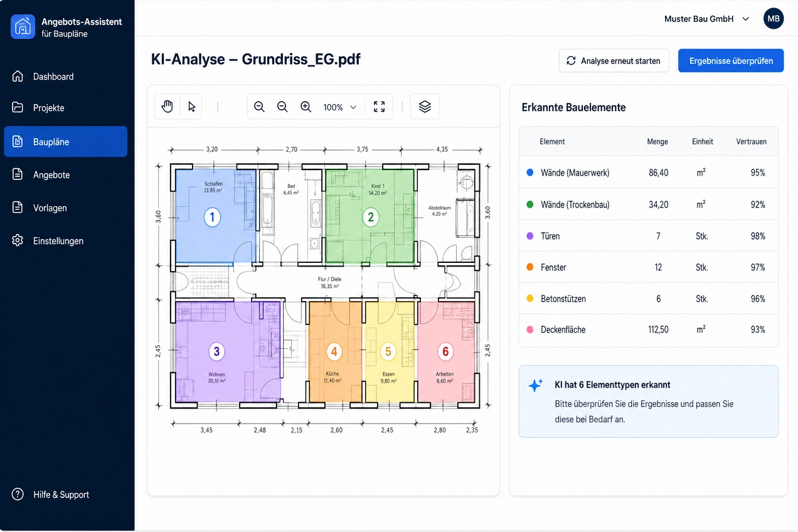Select room marker 1 in Schlafen
798x532 pixels.
[x=212, y=218]
